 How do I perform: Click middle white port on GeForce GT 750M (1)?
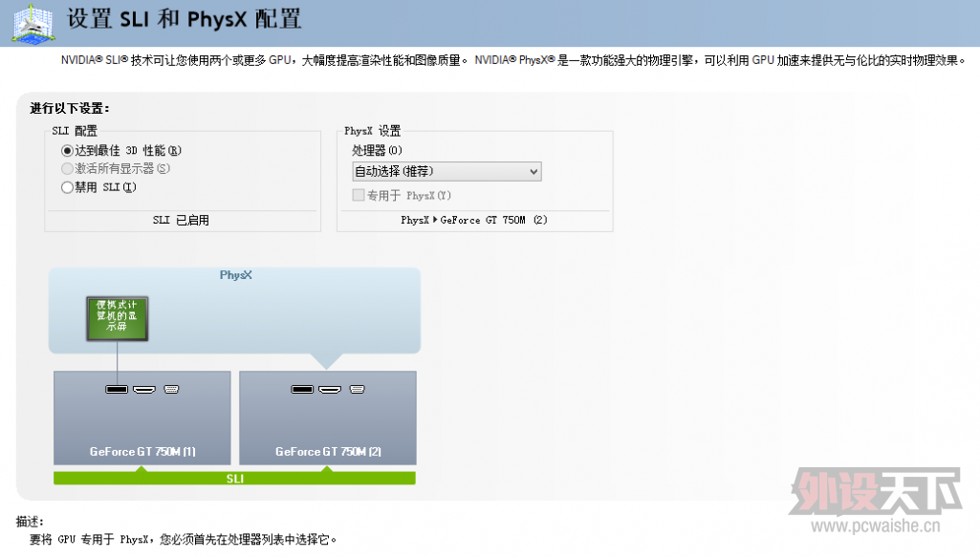[x=144, y=389]
